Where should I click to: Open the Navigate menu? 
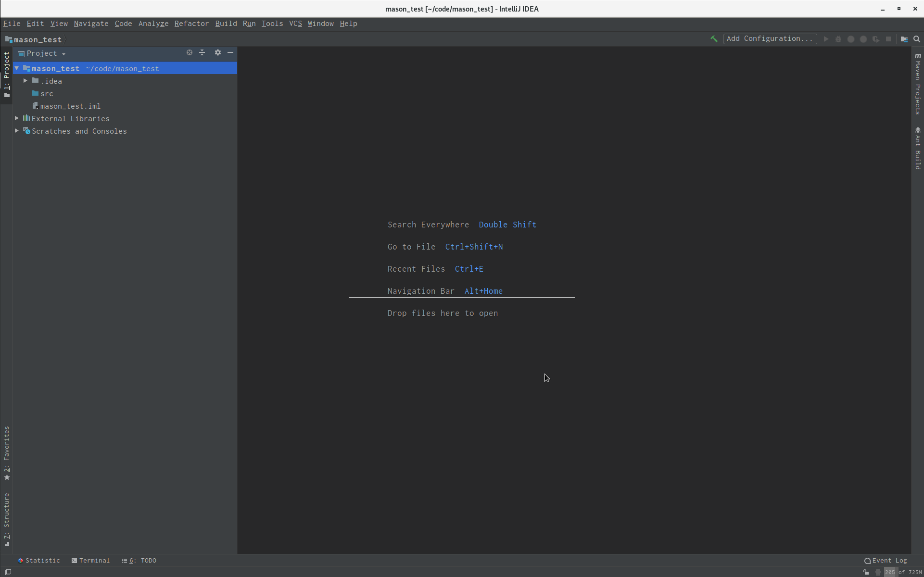91,24
